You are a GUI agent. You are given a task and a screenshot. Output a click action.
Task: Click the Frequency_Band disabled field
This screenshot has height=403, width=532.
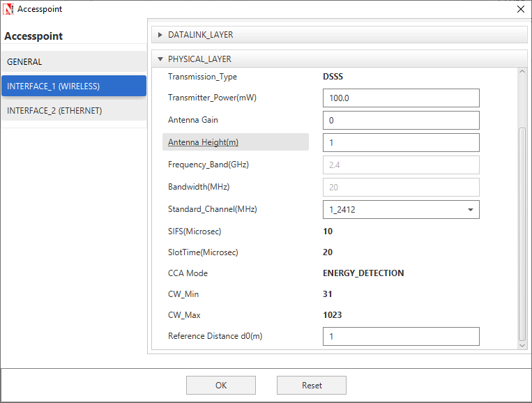click(401, 165)
